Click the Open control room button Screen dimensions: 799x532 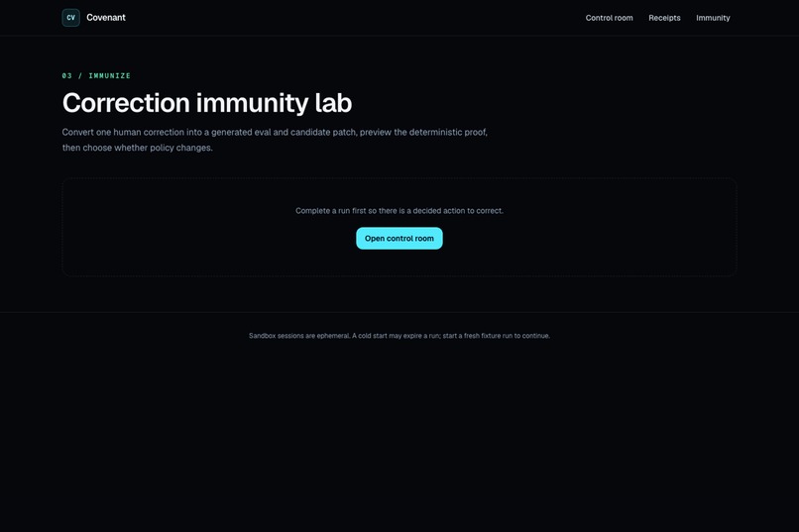pyautogui.click(x=399, y=238)
